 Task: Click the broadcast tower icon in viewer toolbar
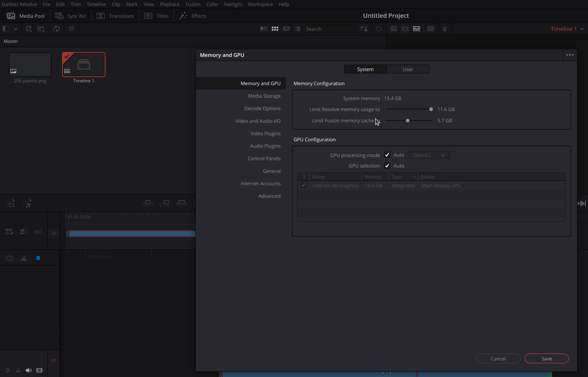pos(445,29)
